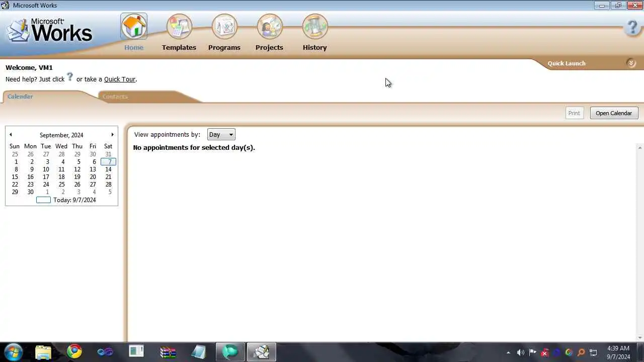Click Today: 9/7/2024 in mini calendar
This screenshot has width=644, height=362.
point(66,200)
